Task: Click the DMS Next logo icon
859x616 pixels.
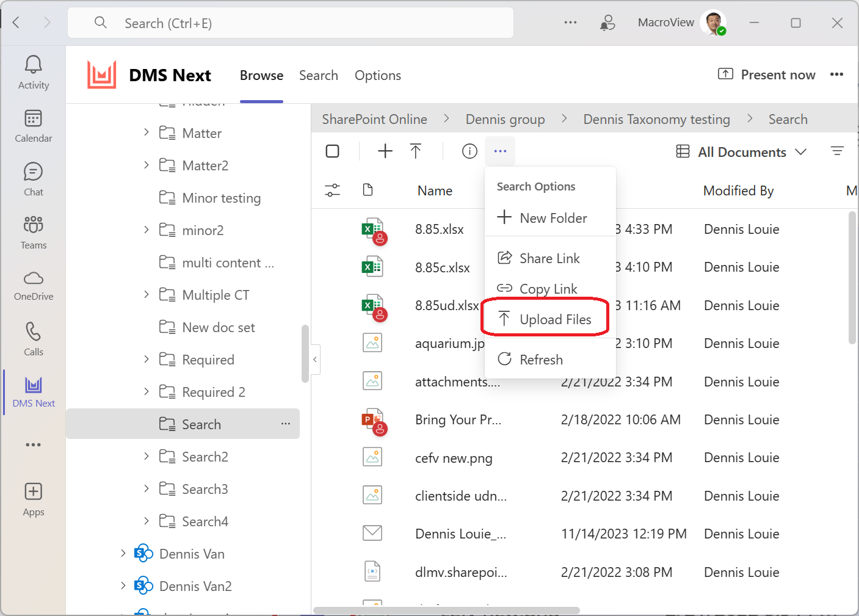Action: (102, 75)
